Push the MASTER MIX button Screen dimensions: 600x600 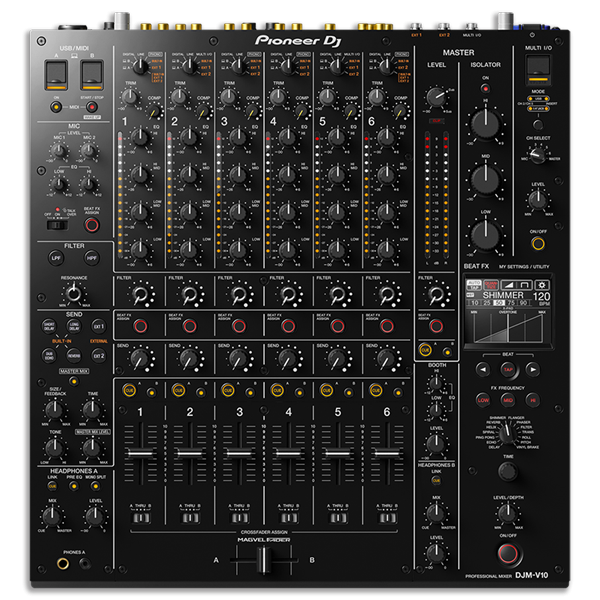point(74,381)
